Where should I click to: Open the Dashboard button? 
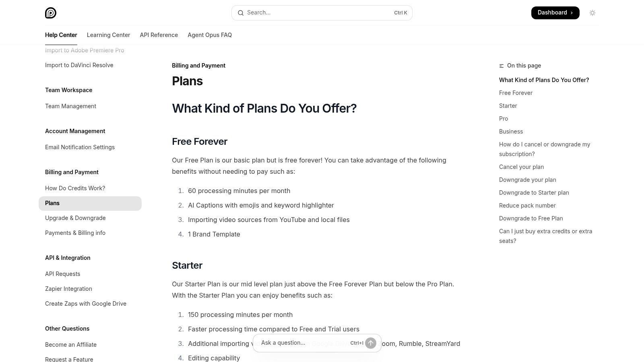tap(555, 13)
